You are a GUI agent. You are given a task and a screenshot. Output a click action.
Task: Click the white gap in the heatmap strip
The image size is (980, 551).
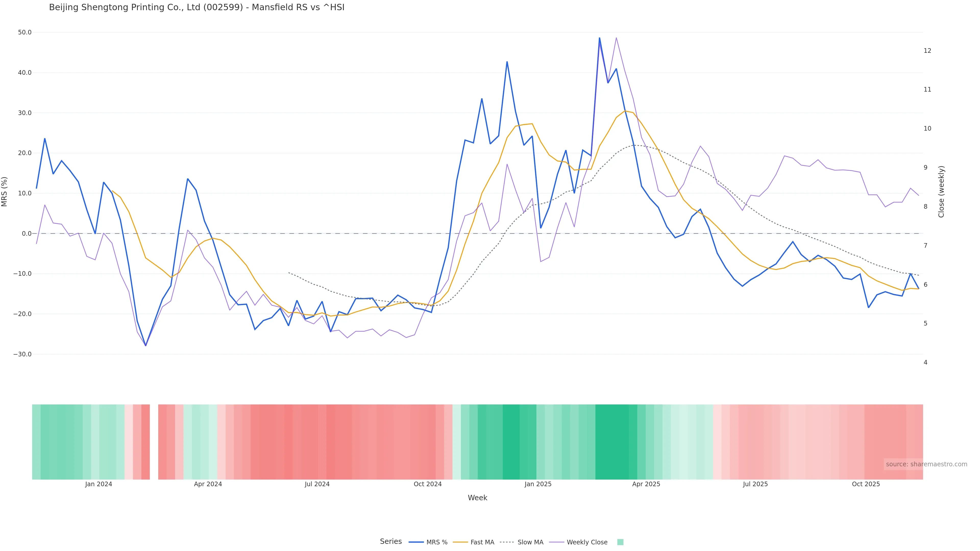pyautogui.click(x=154, y=442)
